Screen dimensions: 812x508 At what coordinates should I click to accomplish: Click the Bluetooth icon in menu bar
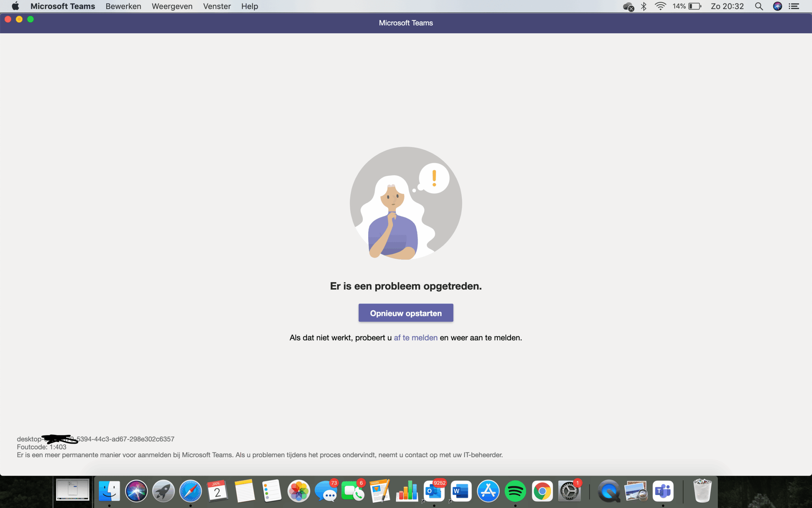[644, 6]
